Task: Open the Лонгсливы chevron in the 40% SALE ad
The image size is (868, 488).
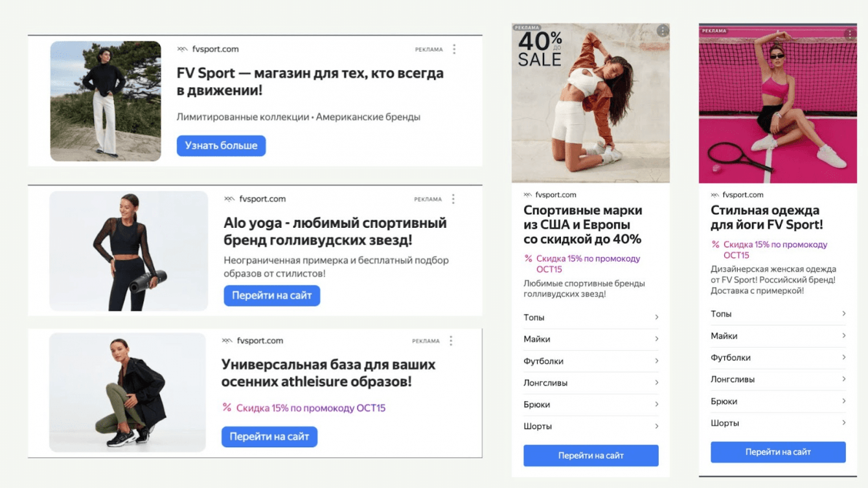Action: (x=656, y=383)
